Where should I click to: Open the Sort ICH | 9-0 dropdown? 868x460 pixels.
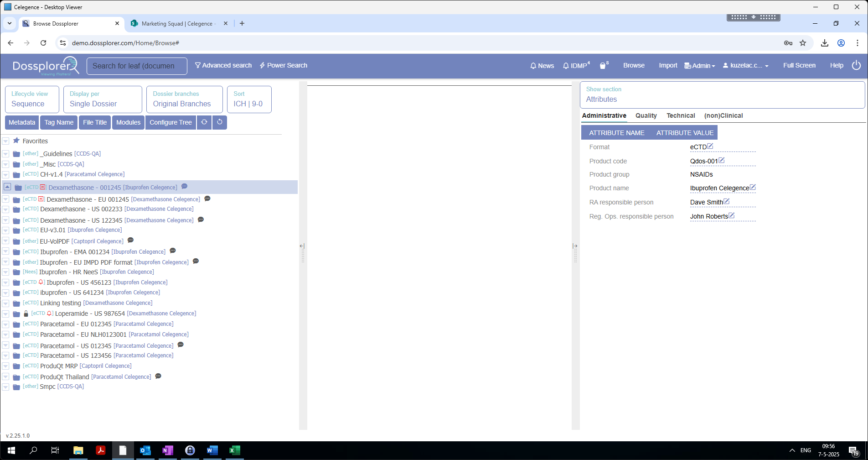[x=249, y=99]
